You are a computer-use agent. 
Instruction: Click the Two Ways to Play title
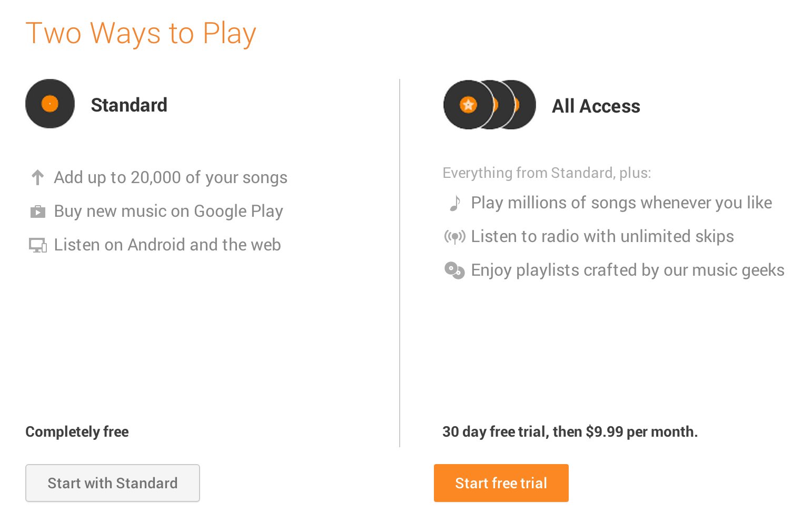tap(141, 33)
